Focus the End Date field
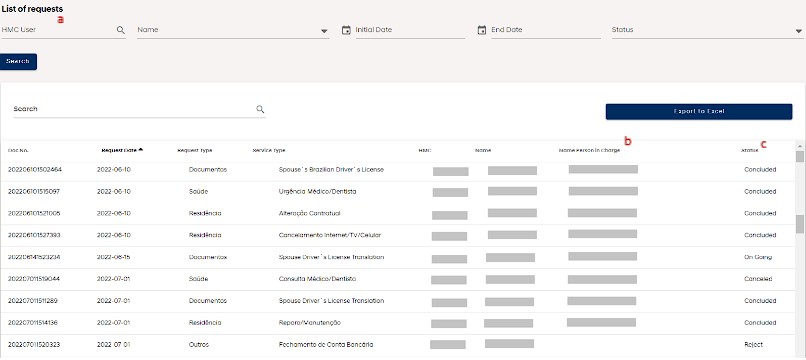 [x=545, y=30]
